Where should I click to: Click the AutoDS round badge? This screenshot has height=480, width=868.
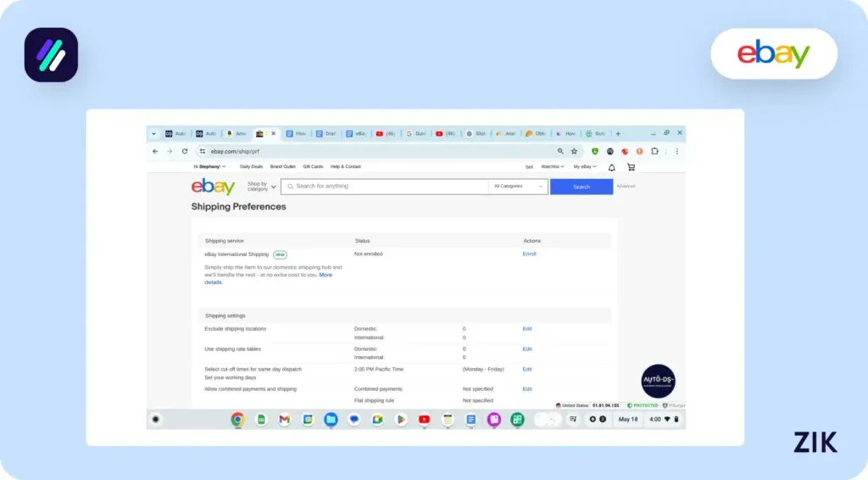658,381
